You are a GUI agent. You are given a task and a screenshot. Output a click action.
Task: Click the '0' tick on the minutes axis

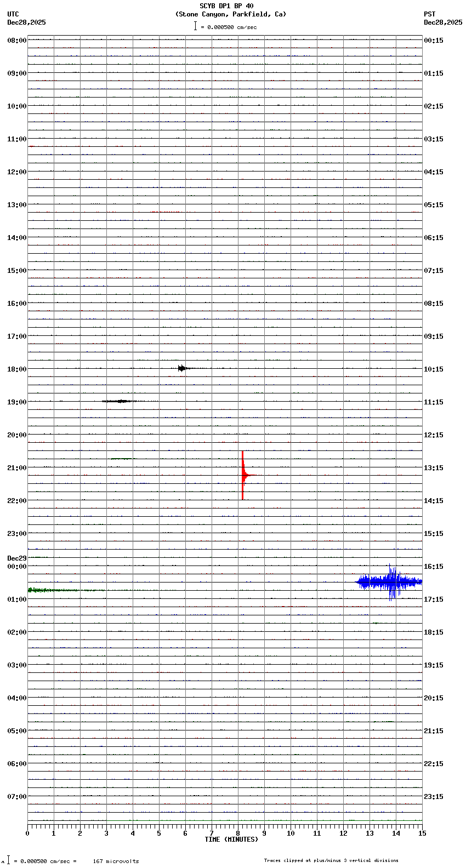click(27, 833)
